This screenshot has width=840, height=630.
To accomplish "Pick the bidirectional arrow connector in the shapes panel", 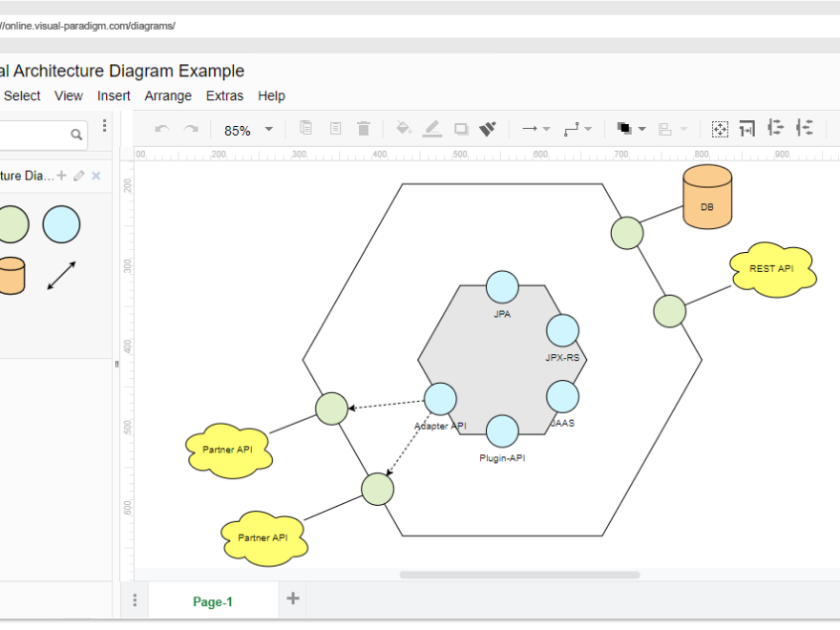I will click(61, 275).
